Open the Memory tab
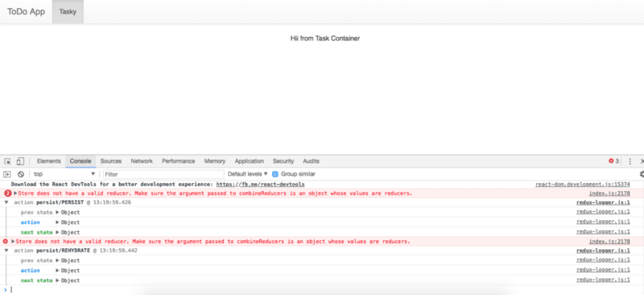 pos(215,161)
